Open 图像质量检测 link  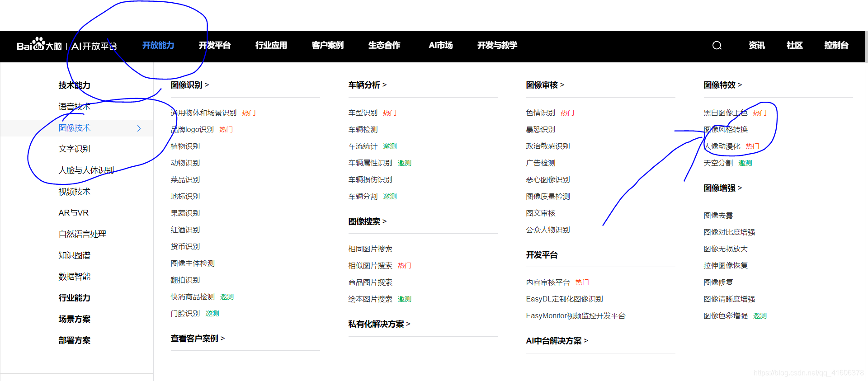[x=548, y=197]
